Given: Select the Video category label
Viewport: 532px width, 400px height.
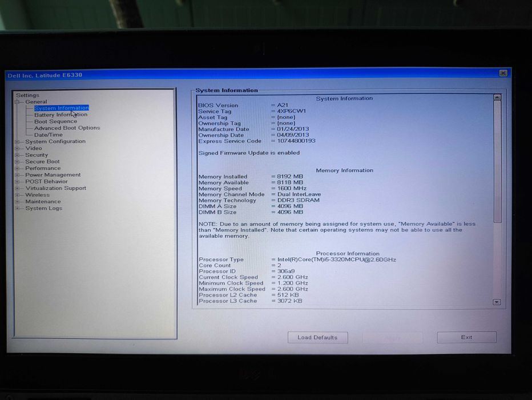Looking at the screenshot, I should [x=34, y=149].
